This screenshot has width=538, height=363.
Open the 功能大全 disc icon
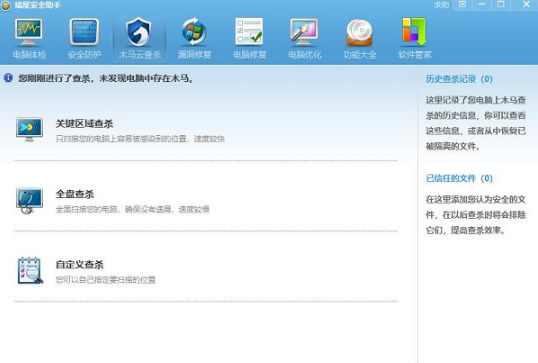pos(359,33)
